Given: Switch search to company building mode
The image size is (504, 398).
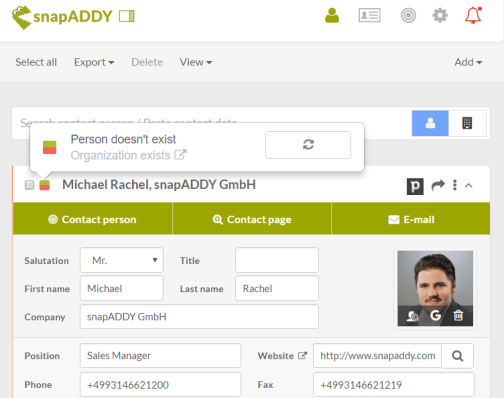Looking at the screenshot, I should [467, 123].
